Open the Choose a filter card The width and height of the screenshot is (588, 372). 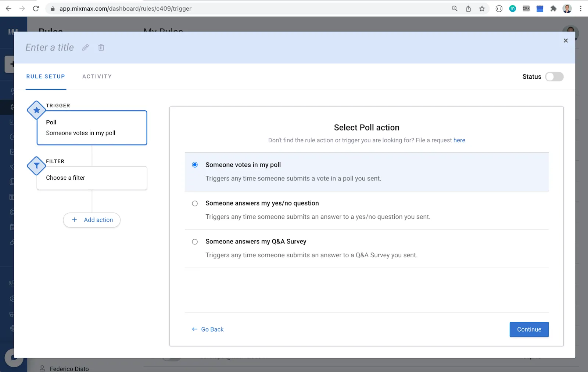[92, 178]
